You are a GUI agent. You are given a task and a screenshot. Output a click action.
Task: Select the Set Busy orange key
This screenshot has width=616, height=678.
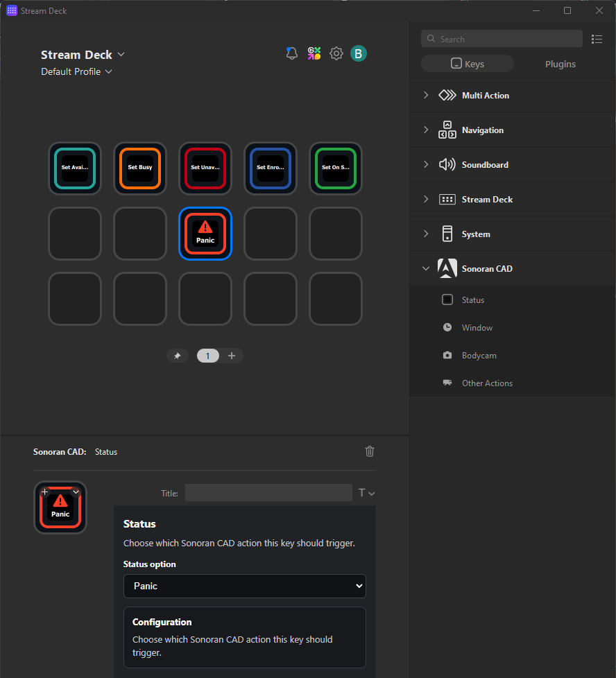(140, 168)
